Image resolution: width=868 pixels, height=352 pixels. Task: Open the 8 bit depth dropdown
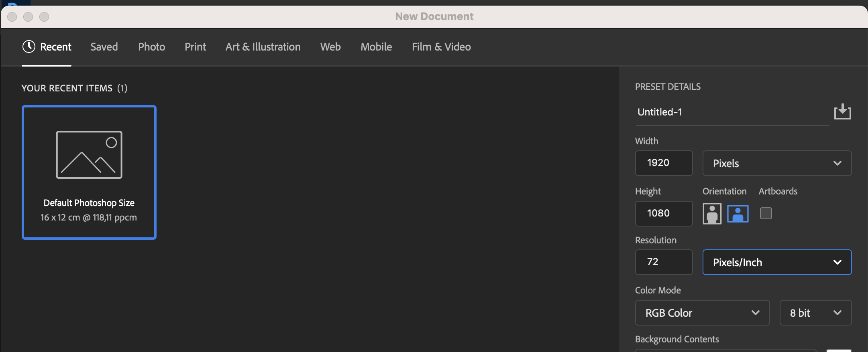click(x=815, y=313)
